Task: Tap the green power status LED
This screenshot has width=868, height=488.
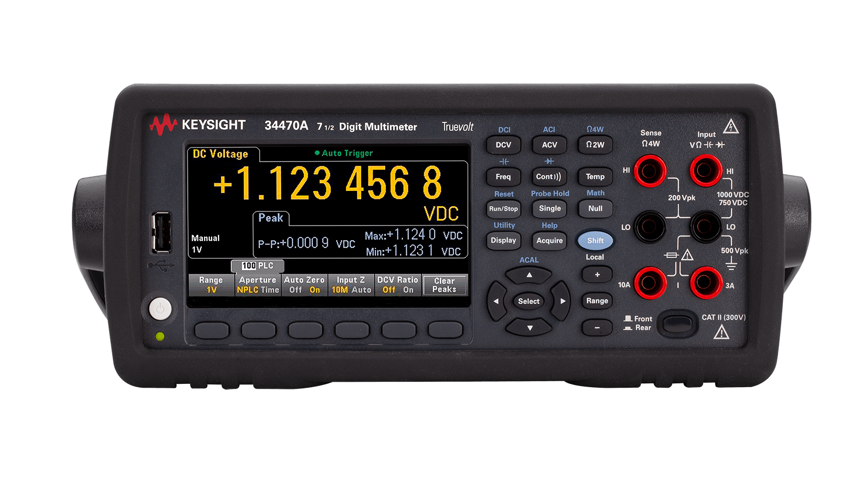Action: click(159, 337)
